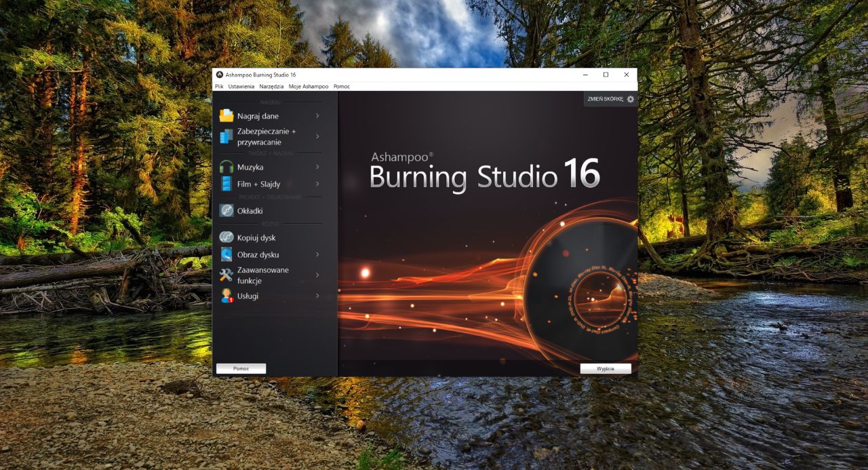Expand the Nagraj dane submenu arrow
868x470 pixels.
coord(317,116)
